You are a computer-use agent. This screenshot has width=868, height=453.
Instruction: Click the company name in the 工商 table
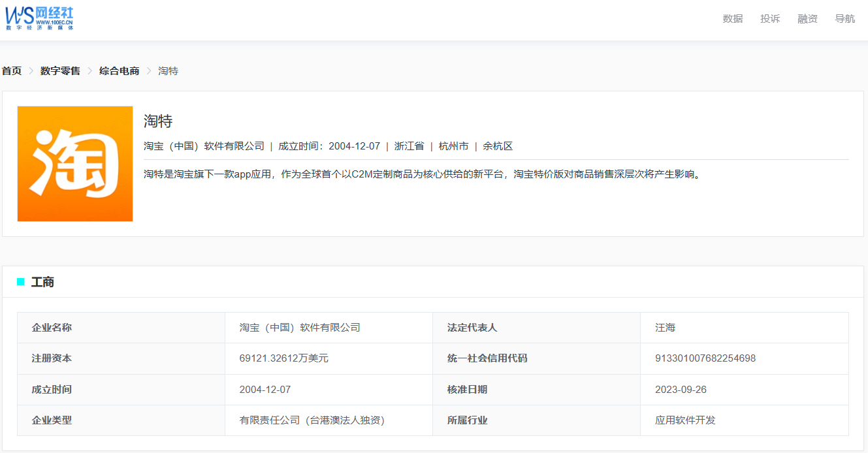click(300, 328)
